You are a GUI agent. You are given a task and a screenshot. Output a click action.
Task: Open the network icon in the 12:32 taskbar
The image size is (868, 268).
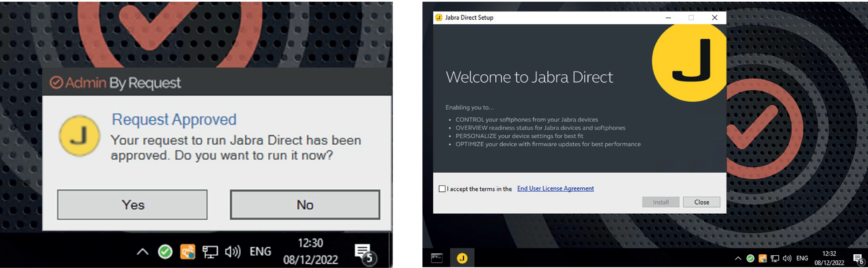point(775,259)
